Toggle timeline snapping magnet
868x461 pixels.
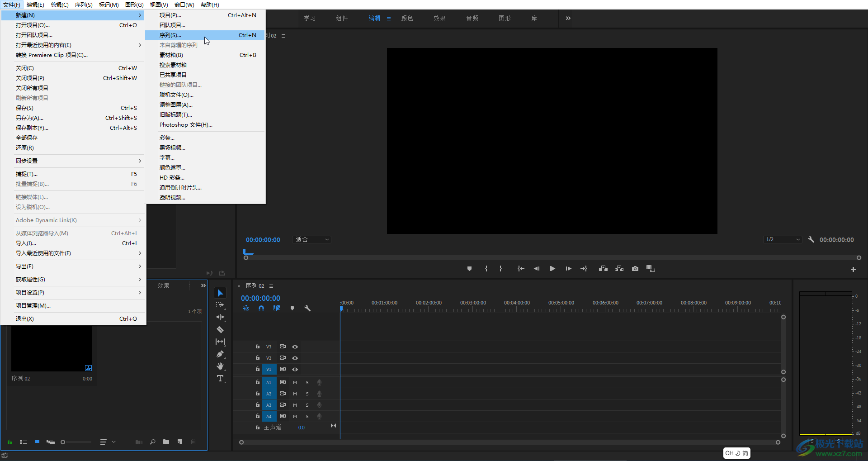[261, 308]
